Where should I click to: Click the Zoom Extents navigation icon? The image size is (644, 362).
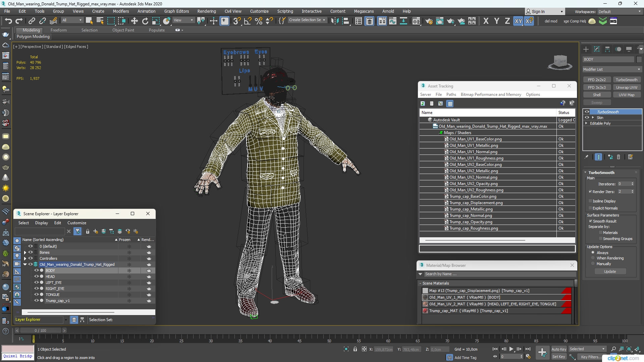(x=629, y=349)
